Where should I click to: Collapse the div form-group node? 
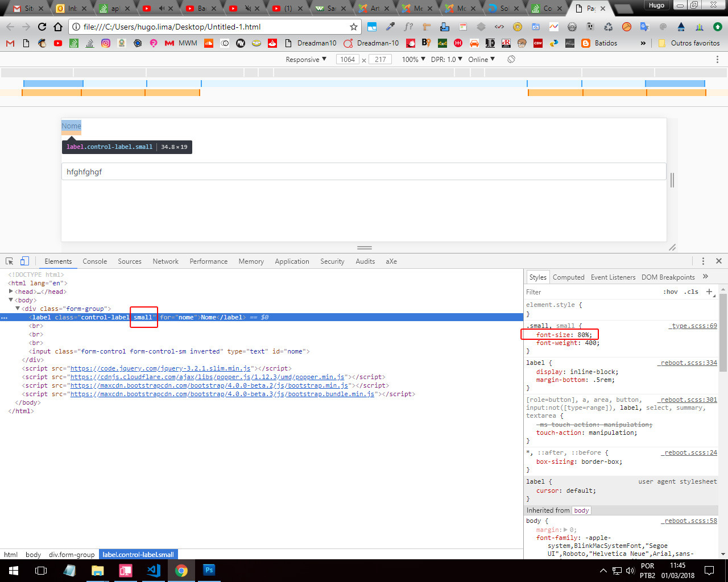tap(18, 309)
